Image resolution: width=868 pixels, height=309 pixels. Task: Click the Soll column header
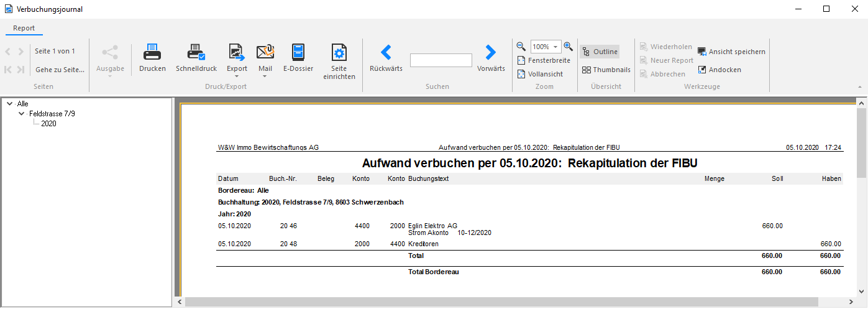click(777, 179)
